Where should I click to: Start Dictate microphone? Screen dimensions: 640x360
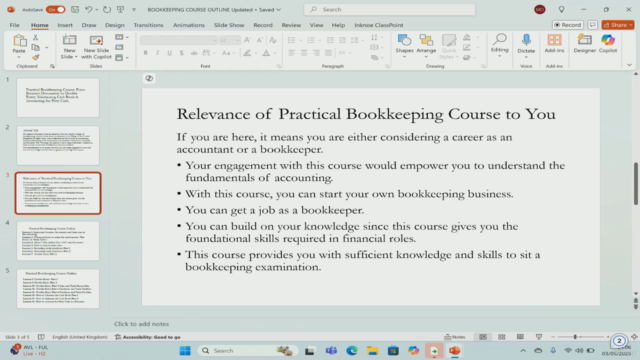526,44
